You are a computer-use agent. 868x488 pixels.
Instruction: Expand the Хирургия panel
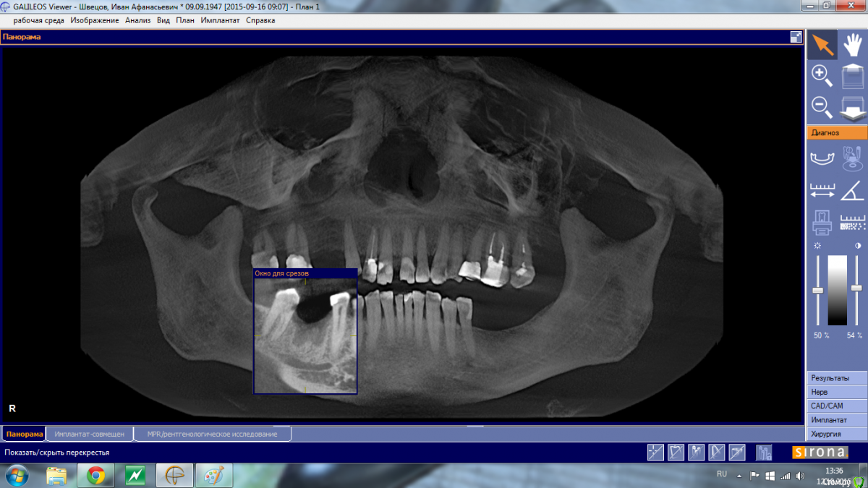[x=837, y=434]
